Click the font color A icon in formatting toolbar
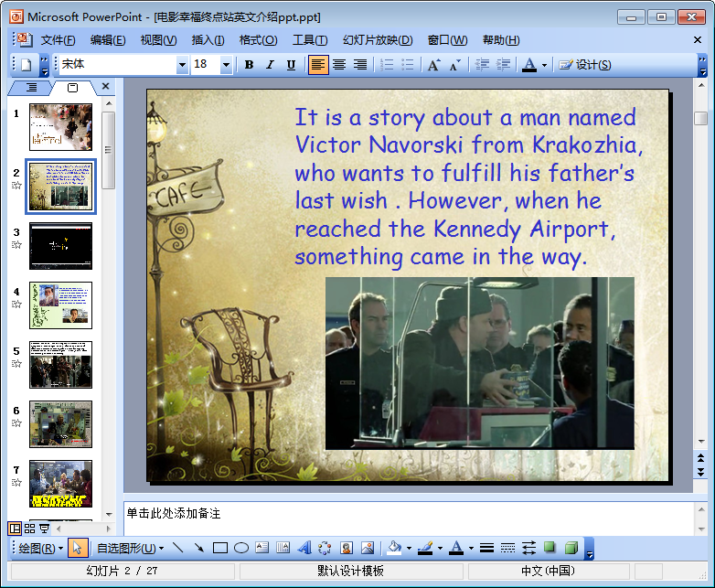Screen dimensions: 715x588 529,65
